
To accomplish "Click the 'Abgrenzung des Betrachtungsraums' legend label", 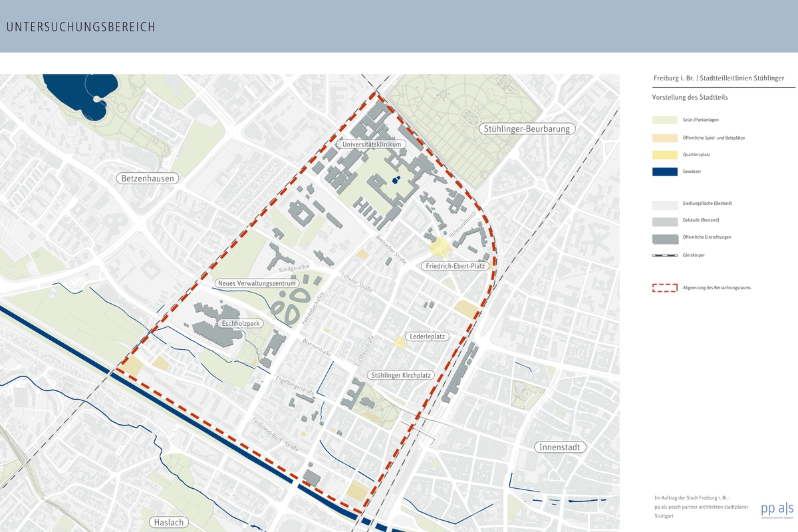I will click(x=716, y=288).
